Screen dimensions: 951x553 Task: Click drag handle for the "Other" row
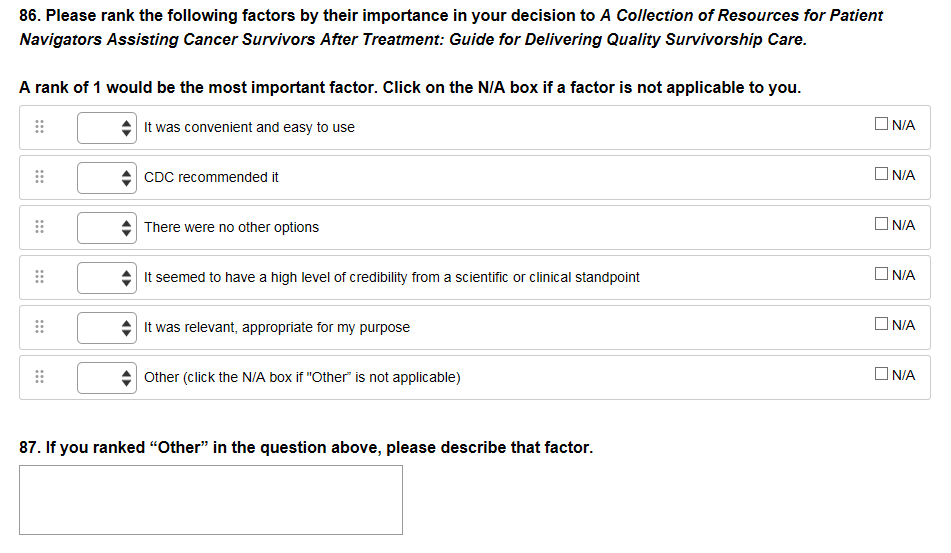point(39,377)
